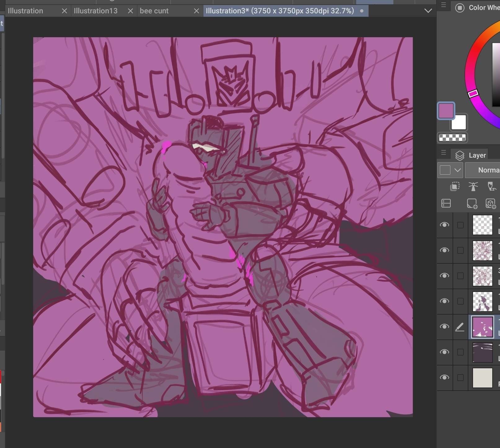
Task: Set the layer as Reference Layer via lighthouse icon
Action: pos(473,186)
